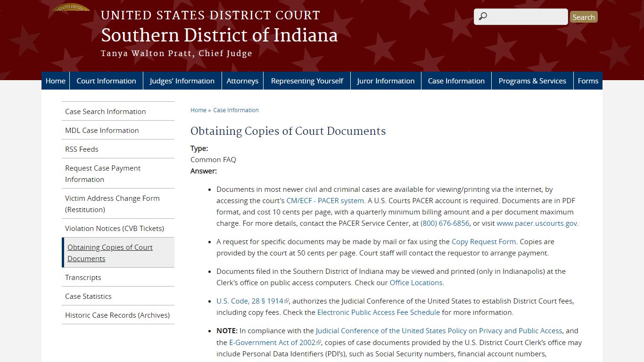Screen dimensions: 644x362
Task: Click the Home breadcrumb link
Action: coord(198,110)
